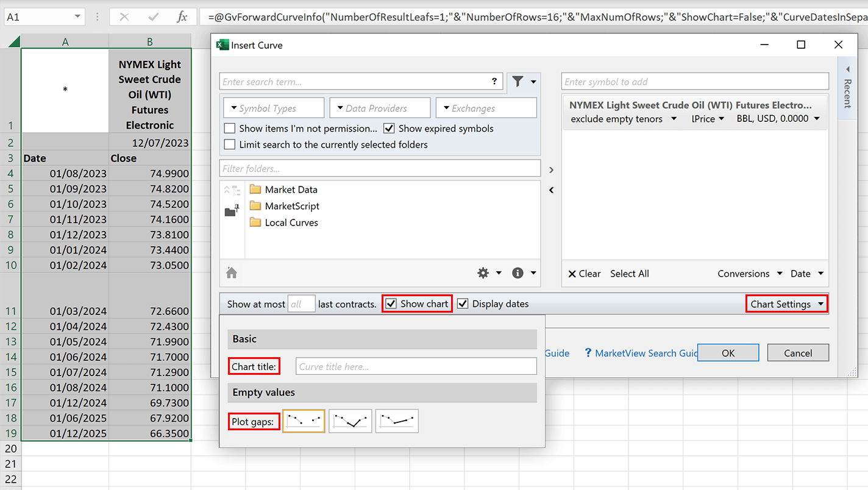The height and width of the screenshot is (490, 868).
Task: Click the tree view toggle icon
Action: (232, 190)
